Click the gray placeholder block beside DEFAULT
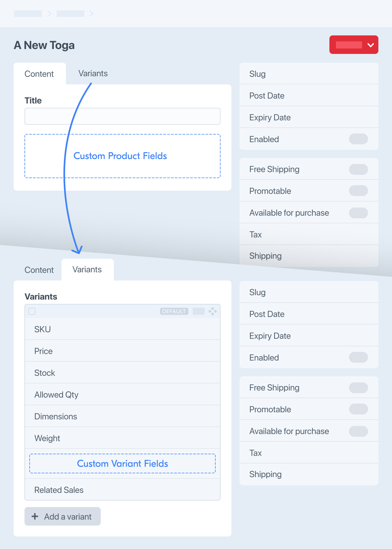392x549 pixels. pos(198,311)
